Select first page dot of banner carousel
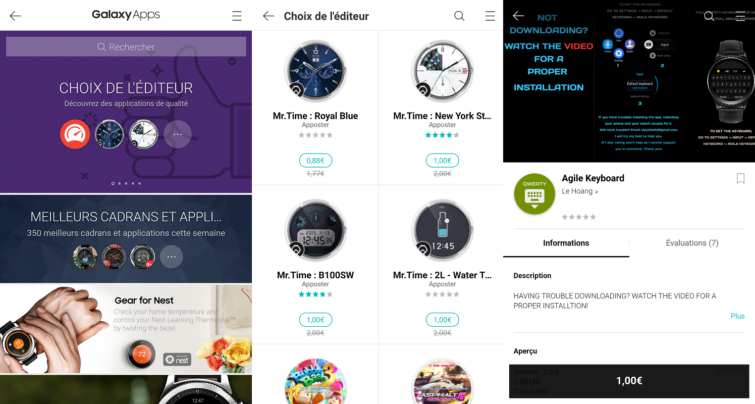755x404 pixels. 113,183
